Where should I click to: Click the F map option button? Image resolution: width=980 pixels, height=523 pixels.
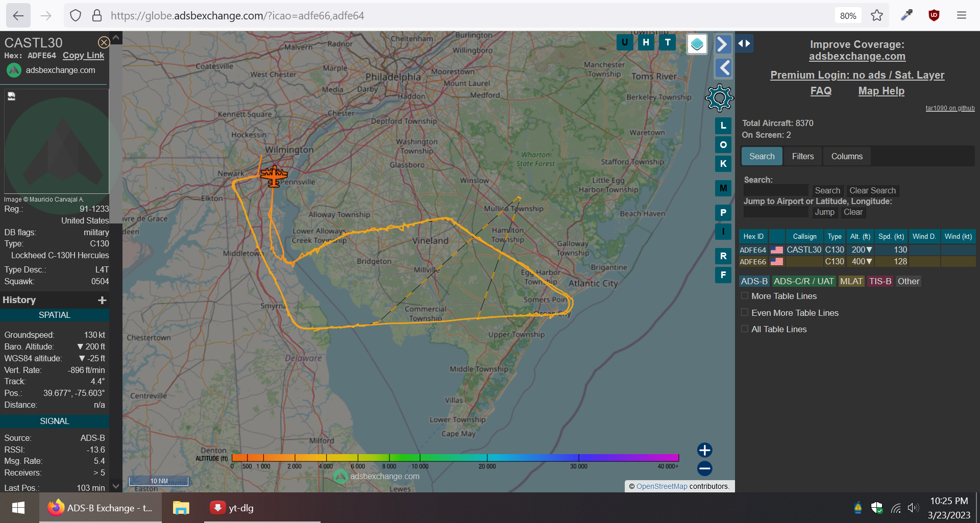[x=723, y=275]
